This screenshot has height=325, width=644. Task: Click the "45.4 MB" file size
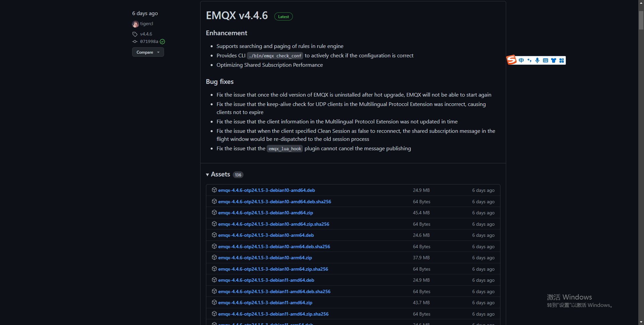pyautogui.click(x=421, y=213)
